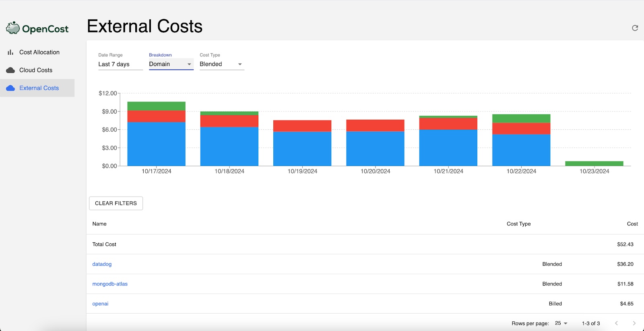Viewport: 644px width, 331px height.
Task: Click the blue External Costs cloud icon
Action: click(x=10, y=88)
